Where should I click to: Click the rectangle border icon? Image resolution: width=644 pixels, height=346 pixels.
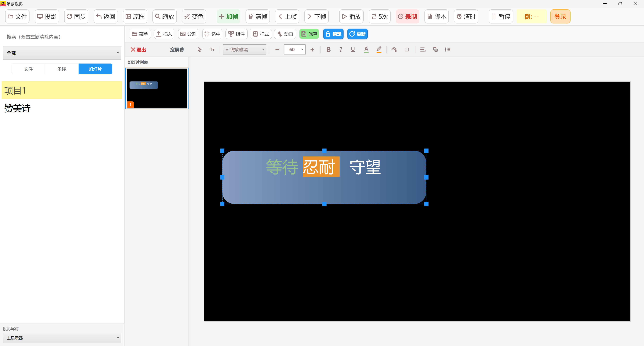tap(407, 49)
